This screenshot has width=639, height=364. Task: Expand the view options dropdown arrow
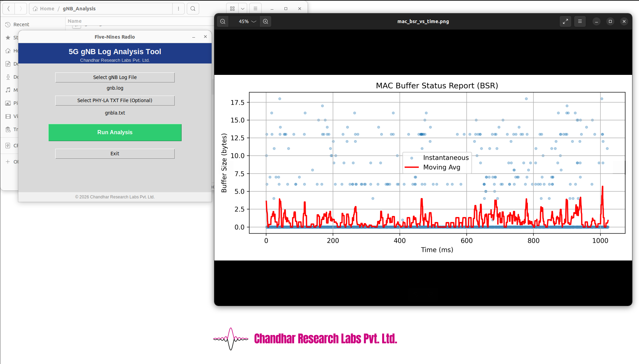point(243,9)
